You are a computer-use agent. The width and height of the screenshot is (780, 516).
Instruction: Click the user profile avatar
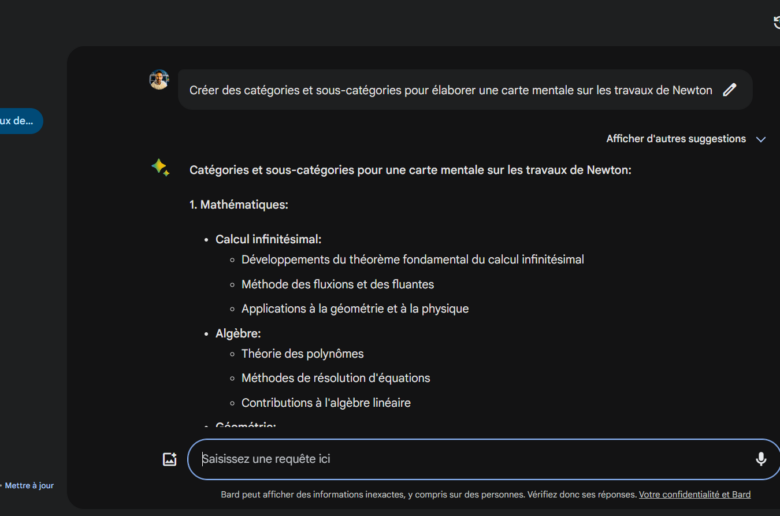159,80
